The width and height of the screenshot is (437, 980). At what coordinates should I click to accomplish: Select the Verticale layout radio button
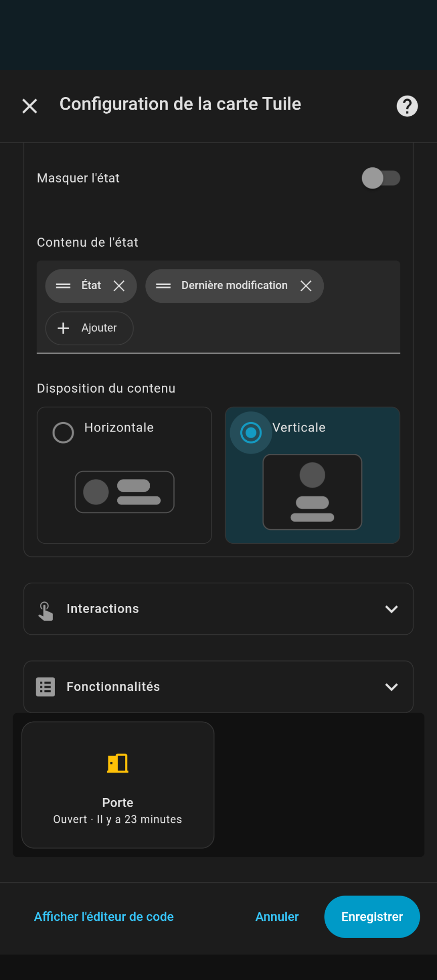click(251, 433)
